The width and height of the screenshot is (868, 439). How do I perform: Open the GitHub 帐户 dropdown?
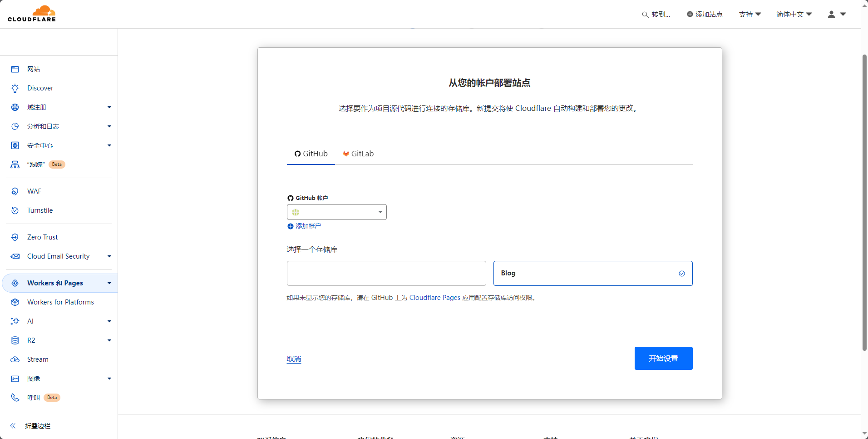point(337,212)
